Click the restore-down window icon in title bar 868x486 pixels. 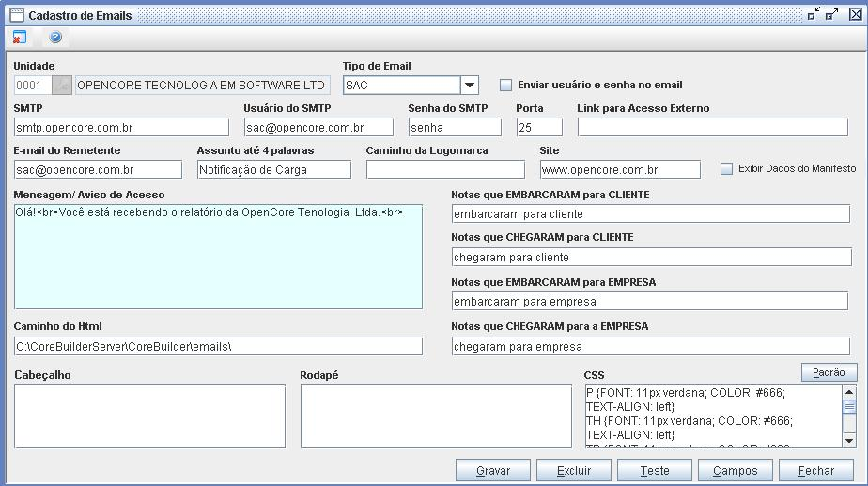[x=814, y=14]
